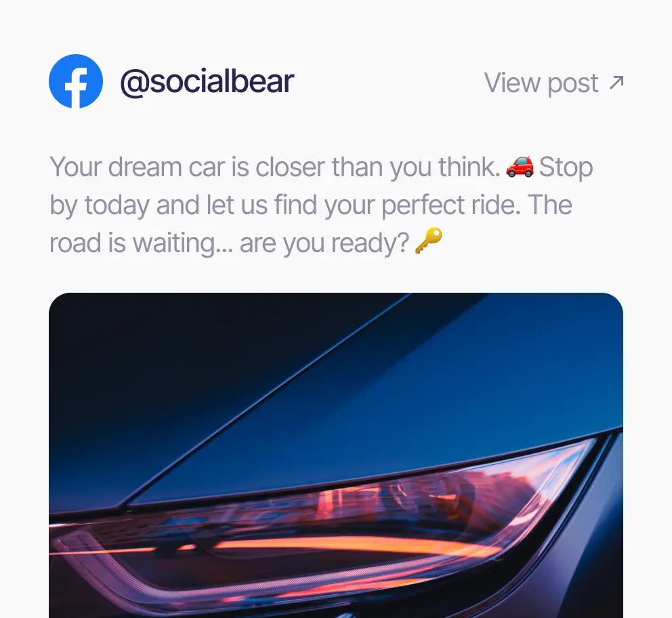672x618 pixels.
Task: Click the red car emoji
Action: pyautogui.click(x=520, y=166)
